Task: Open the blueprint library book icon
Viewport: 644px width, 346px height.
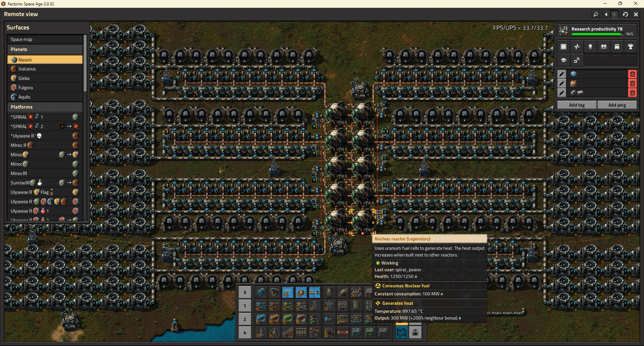Action: tap(604, 46)
